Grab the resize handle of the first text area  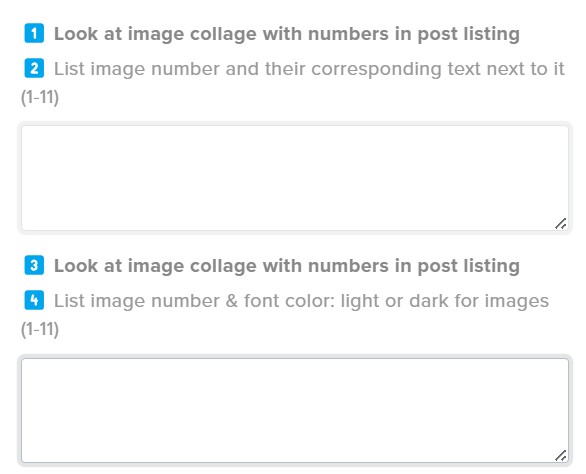tap(560, 224)
